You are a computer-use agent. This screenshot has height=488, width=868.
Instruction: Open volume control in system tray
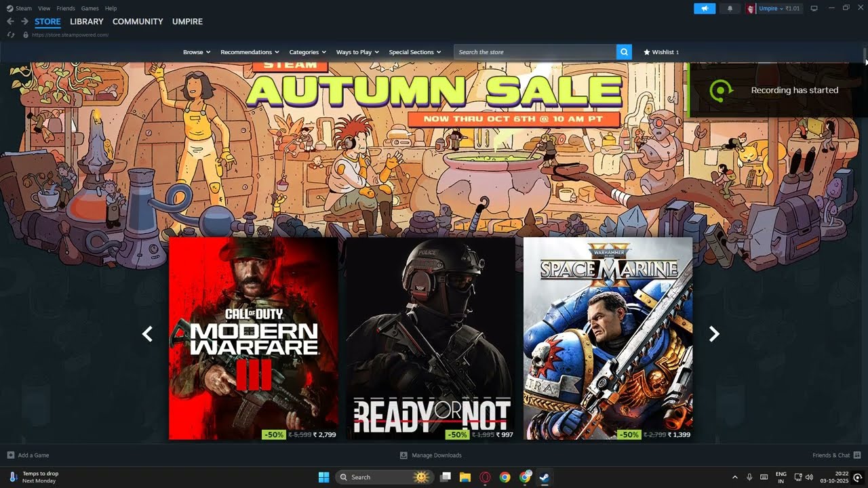point(809,477)
